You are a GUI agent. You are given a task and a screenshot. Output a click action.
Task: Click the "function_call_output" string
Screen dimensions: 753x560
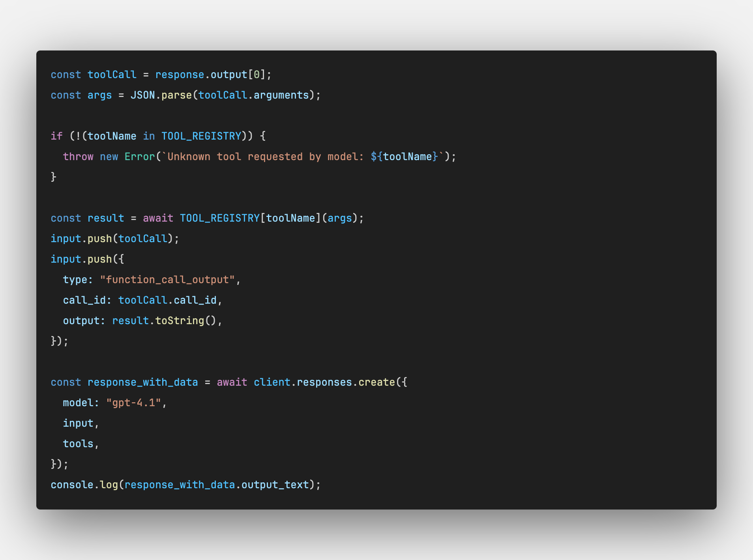[167, 280]
